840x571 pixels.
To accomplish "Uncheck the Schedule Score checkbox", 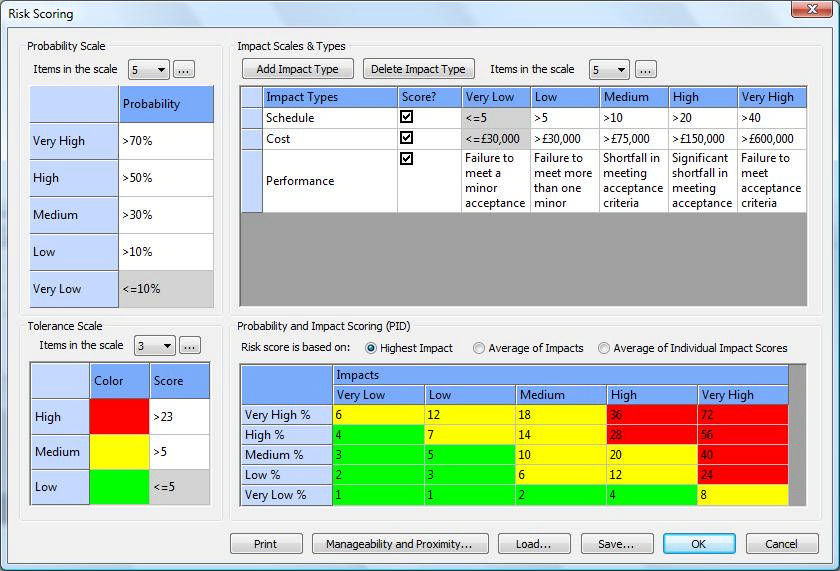I will pos(407,117).
